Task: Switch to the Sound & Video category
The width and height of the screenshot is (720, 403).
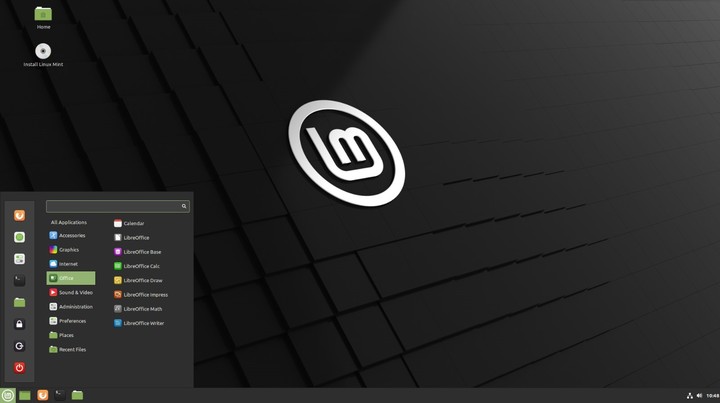Action: (x=75, y=292)
